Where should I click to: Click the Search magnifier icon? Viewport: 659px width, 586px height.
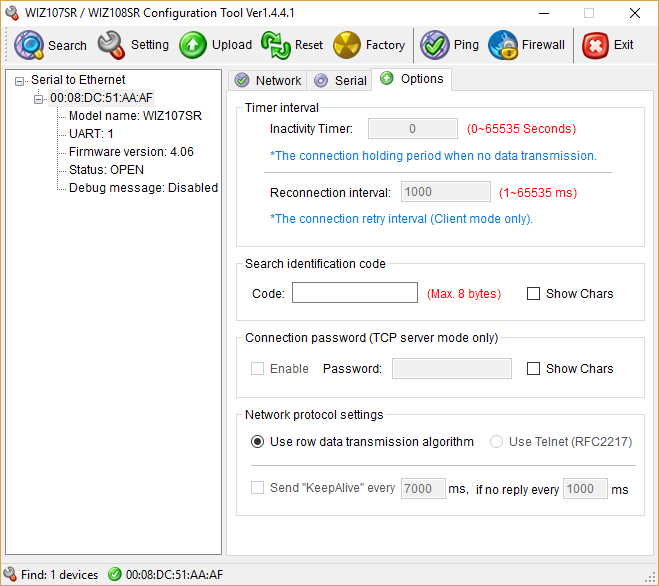(29, 45)
